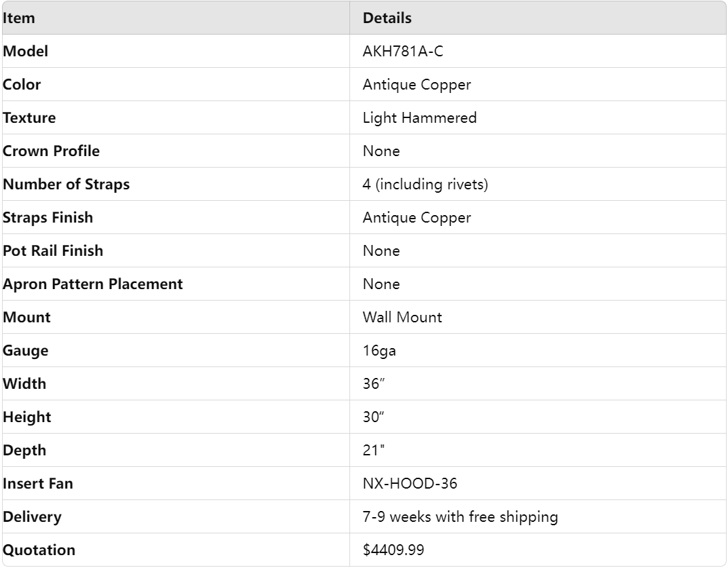728x568 pixels.
Task: Select the Wall Mount value
Action: tap(402, 318)
